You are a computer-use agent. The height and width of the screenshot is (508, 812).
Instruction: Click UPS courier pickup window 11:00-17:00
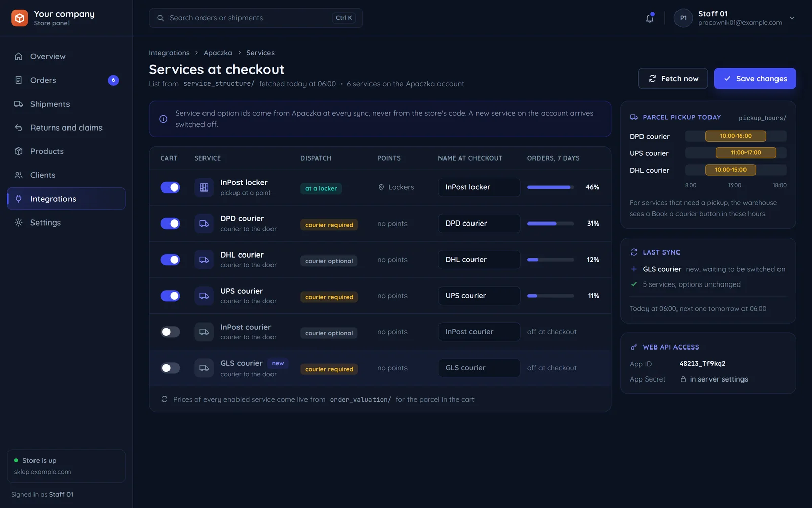(x=746, y=153)
